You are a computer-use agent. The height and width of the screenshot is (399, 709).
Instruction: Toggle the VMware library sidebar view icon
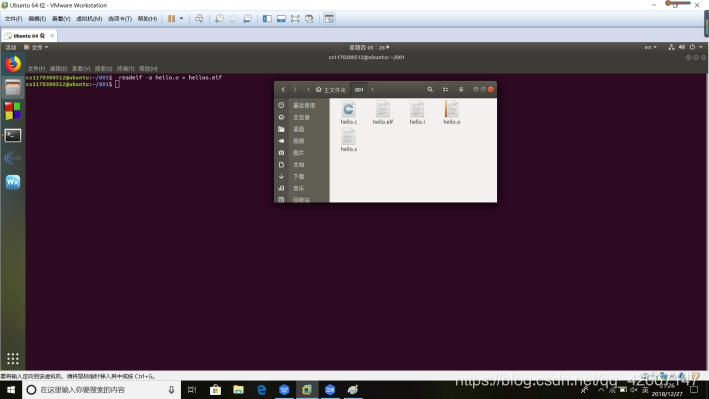pos(267,19)
